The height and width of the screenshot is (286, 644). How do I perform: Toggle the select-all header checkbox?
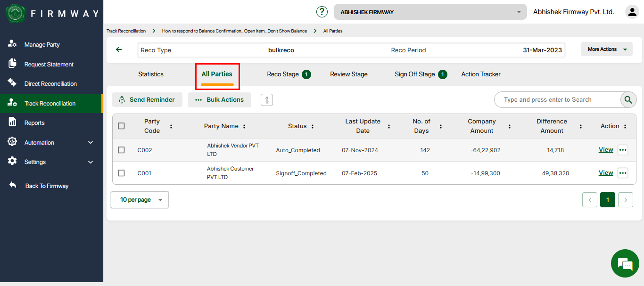point(121,126)
